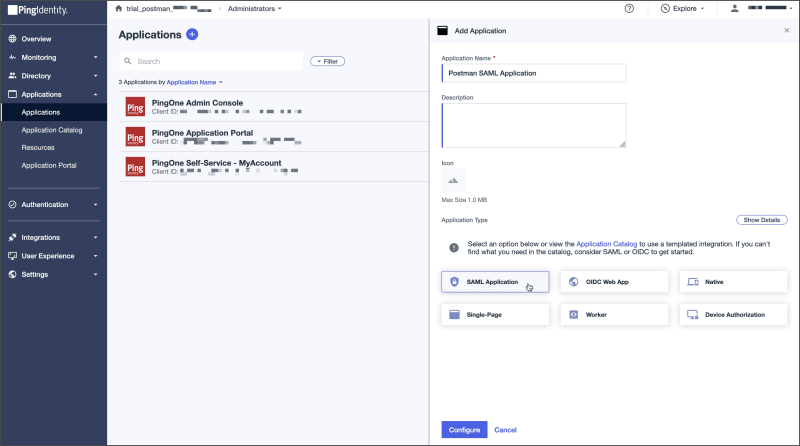Screen dimensions: 800x446
Task: Click the PingIdentity logo
Action: click(38, 10)
